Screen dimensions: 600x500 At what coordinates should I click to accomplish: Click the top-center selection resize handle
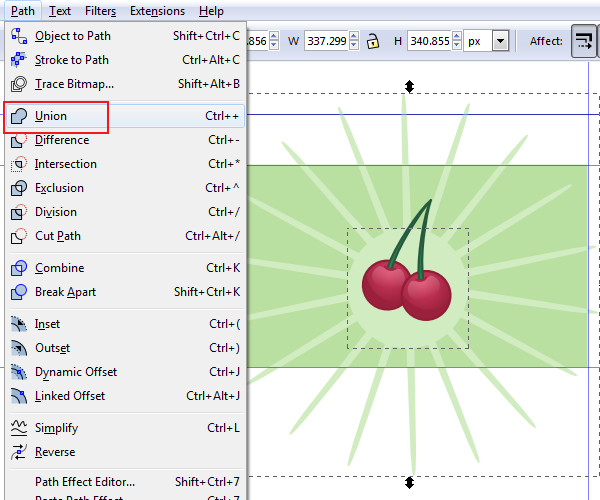click(409, 86)
